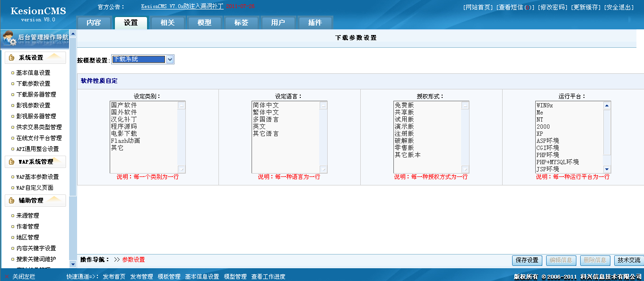Click the folder icon beside 系统设置
The image size is (644, 281).
tap(10, 57)
